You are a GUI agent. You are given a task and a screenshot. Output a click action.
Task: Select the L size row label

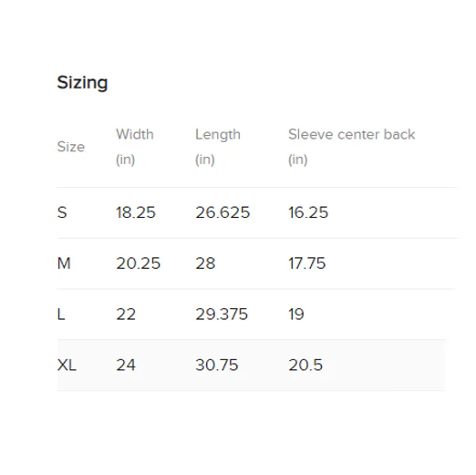[61, 315]
